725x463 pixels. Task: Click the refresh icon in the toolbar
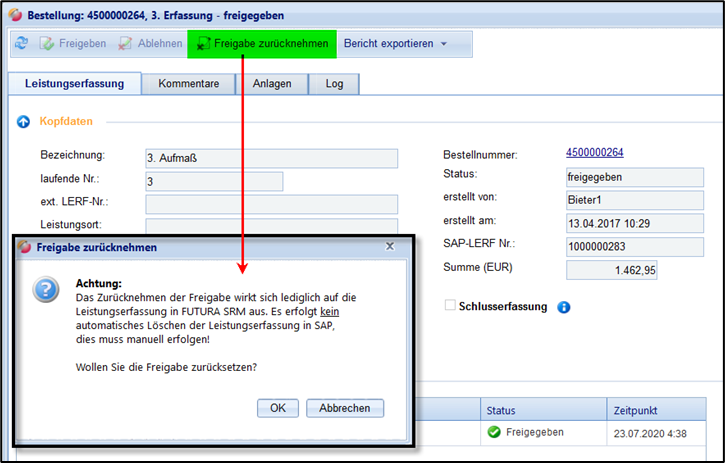tap(22, 44)
